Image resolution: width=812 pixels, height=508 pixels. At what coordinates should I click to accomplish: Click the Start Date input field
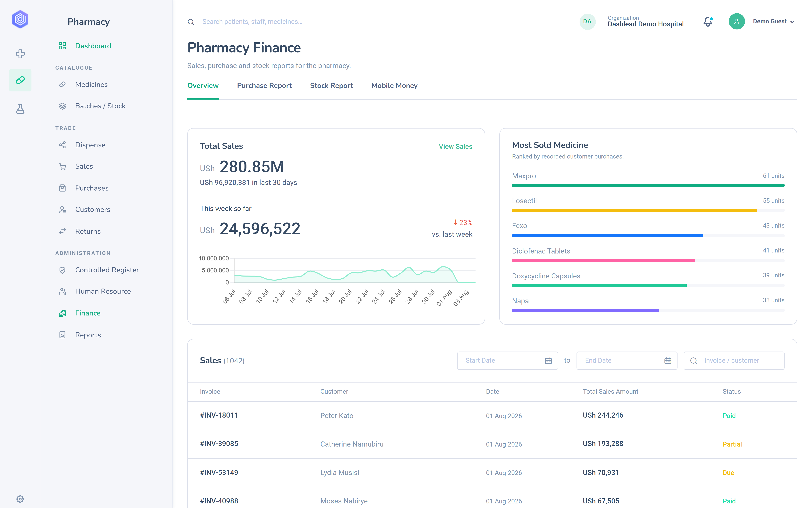508,361
